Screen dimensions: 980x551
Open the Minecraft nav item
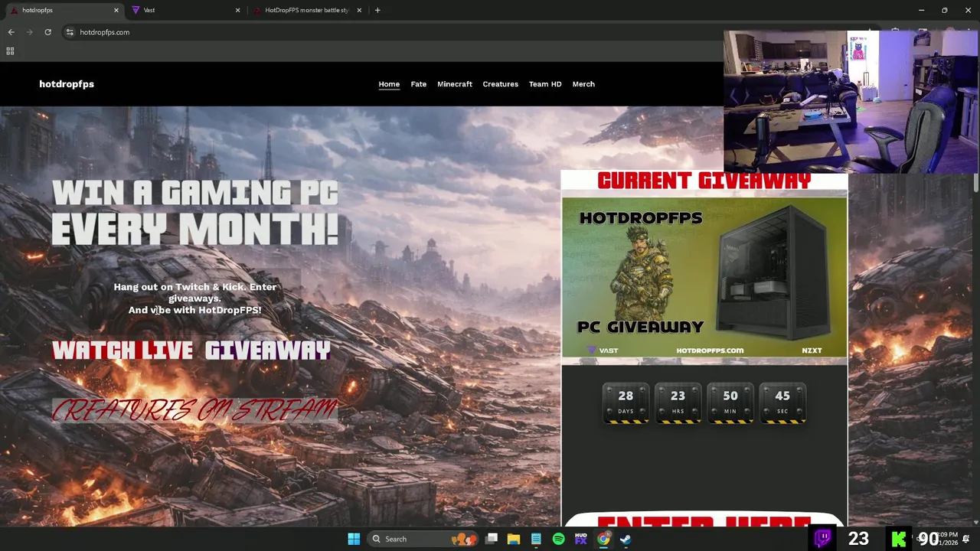[455, 84]
